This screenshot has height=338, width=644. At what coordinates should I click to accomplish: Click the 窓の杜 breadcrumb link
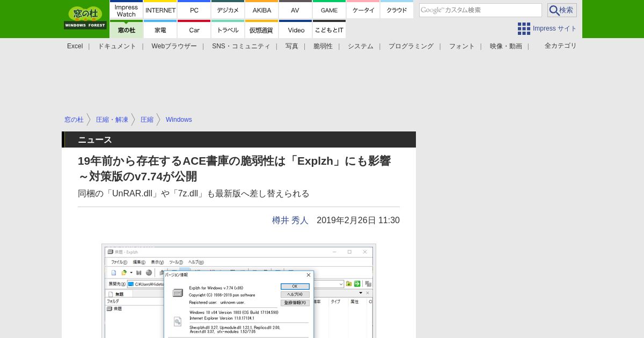(x=74, y=120)
